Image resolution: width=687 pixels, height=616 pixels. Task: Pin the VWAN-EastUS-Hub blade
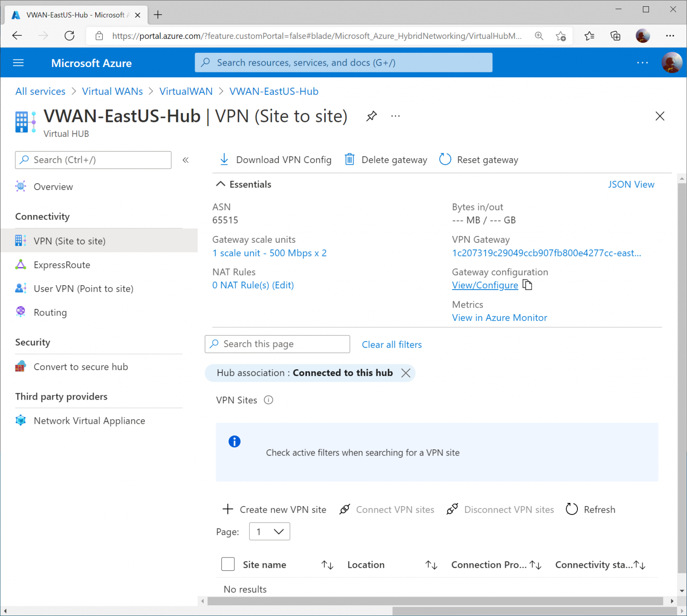point(371,116)
